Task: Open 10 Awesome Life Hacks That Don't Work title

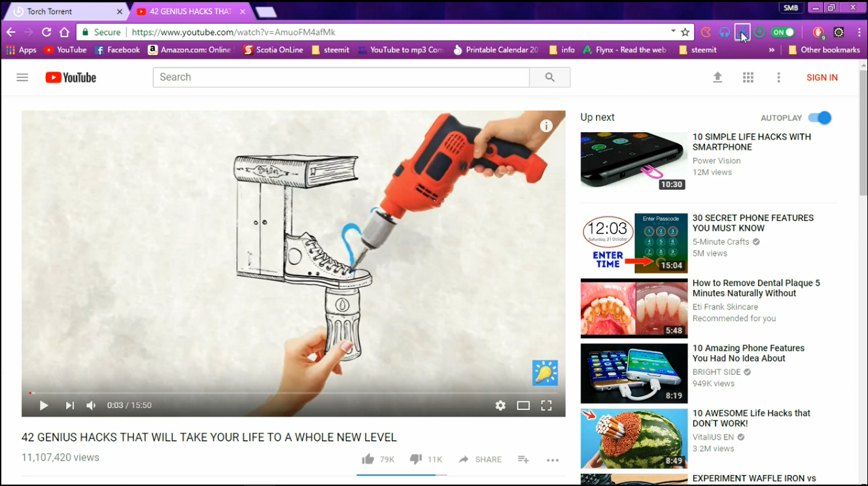Action: click(x=752, y=418)
